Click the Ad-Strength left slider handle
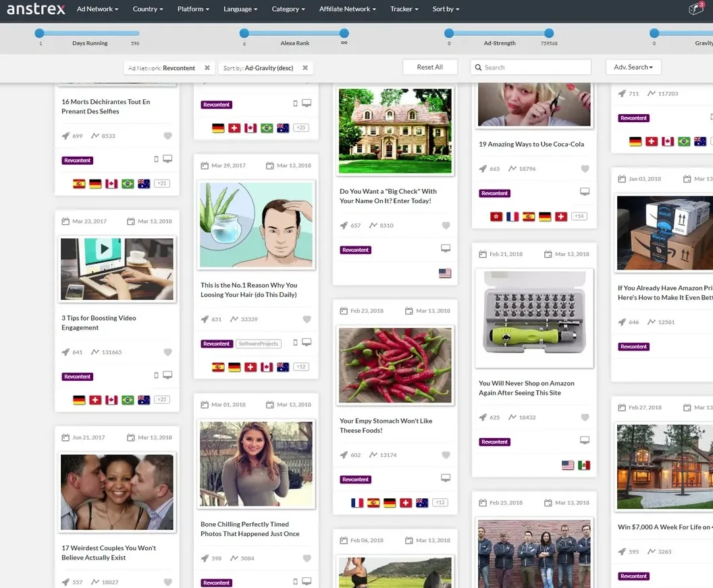This screenshot has width=713, height=588. pyautogui.click(x=449, y=33)
